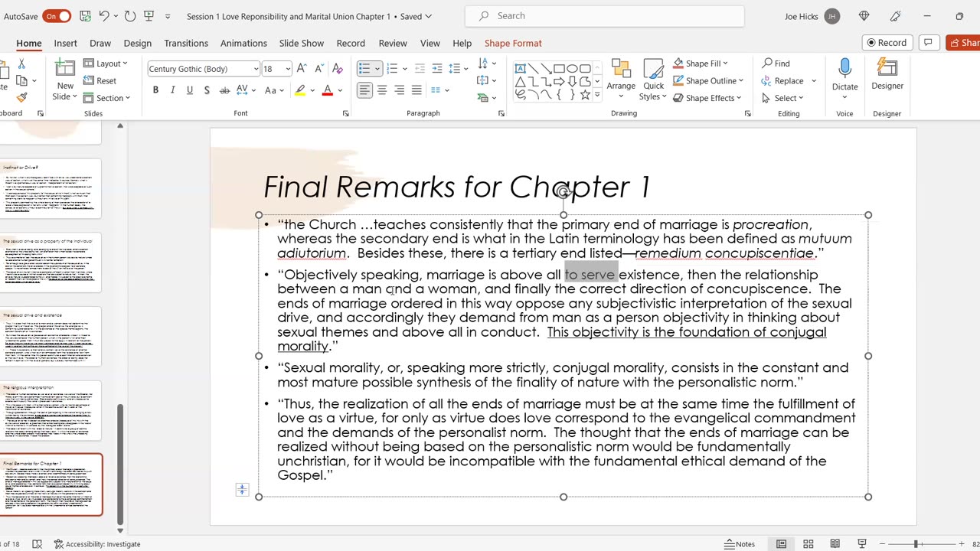This screenshot has height=551, width=980.
Task: Click the Record button near Share
Action: pyautogui.click(x=887, y=43)
